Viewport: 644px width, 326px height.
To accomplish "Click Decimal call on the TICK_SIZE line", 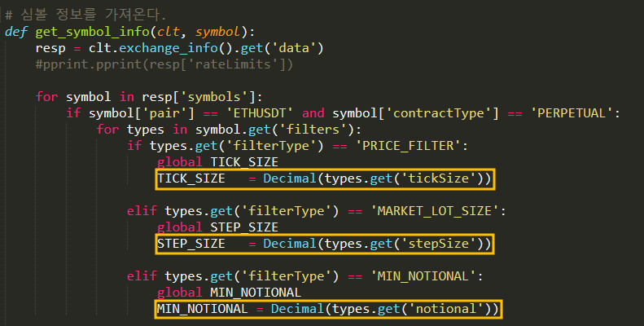I will (x=290, y=178).
